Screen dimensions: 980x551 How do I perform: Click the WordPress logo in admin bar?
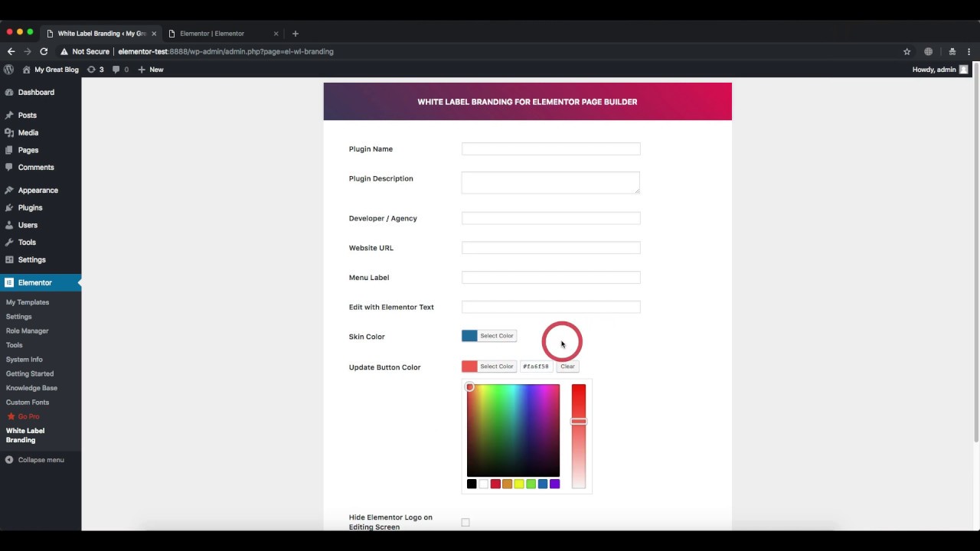click(9, 70)
